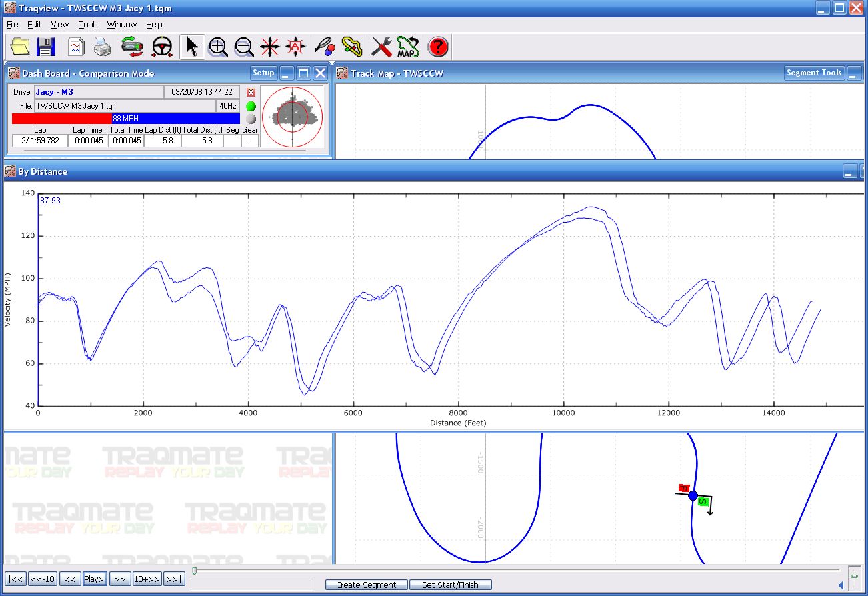The width and height of the screenshot is (868, 596).
Task: Click the playback position slider handle
Action: click(194, 571)
